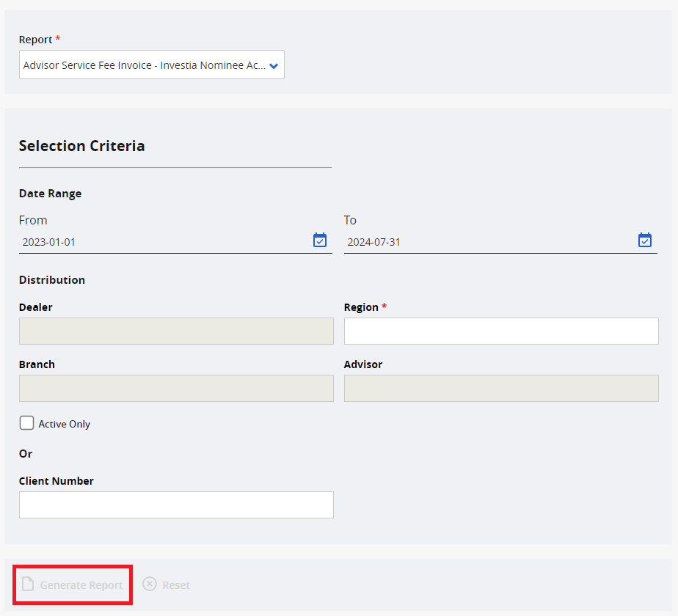Enable the Active Only checkbox
Screen dimensions: 678x616
click(26, 423)
